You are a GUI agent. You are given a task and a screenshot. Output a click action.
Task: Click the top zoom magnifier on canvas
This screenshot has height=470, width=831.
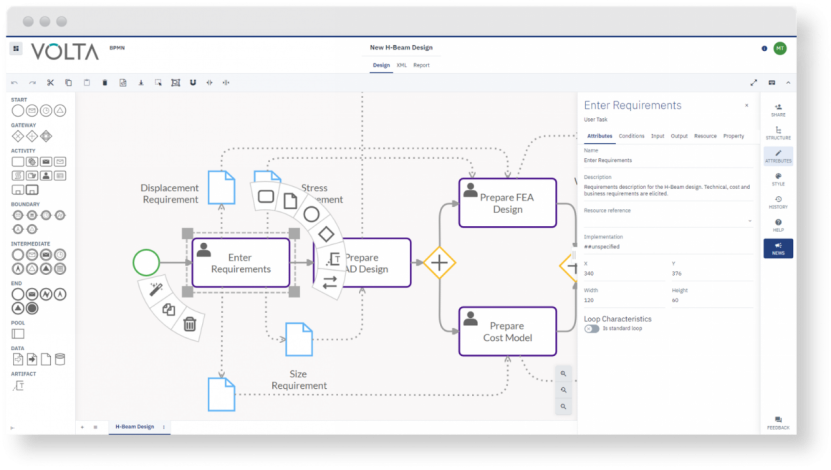[563, 374]
